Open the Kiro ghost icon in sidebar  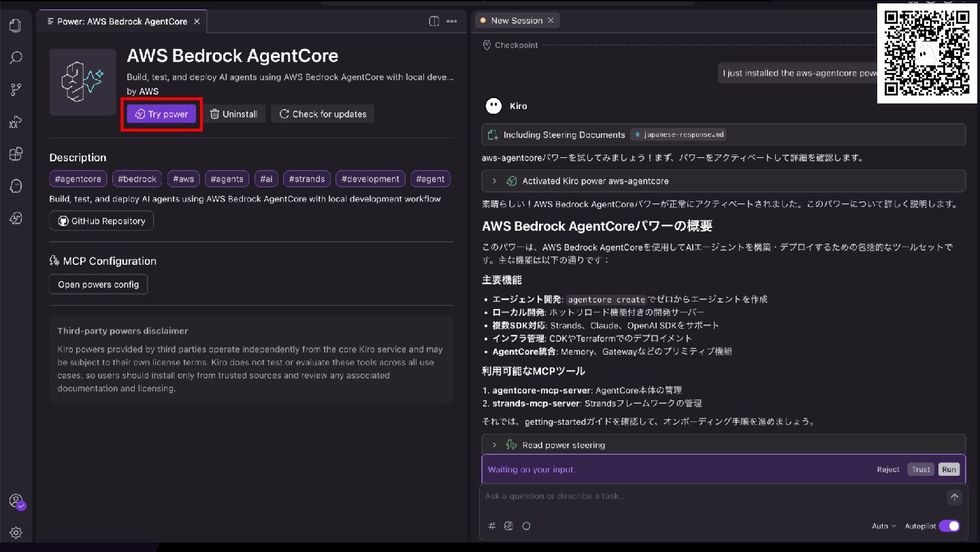[x=16, y=186]
